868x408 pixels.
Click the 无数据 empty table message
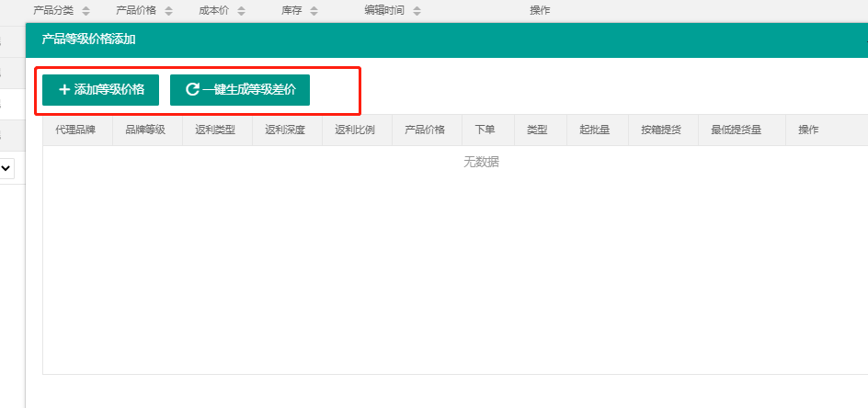point(481,163)
